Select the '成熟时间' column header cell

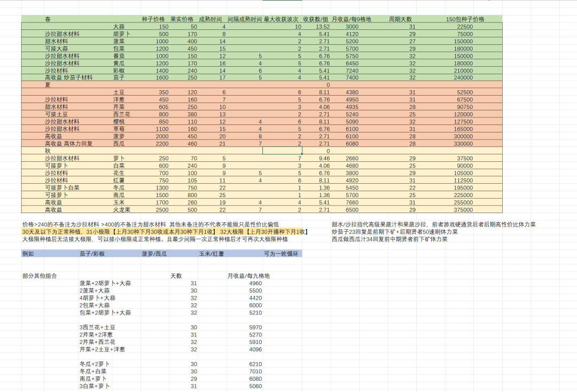(210, 19)
